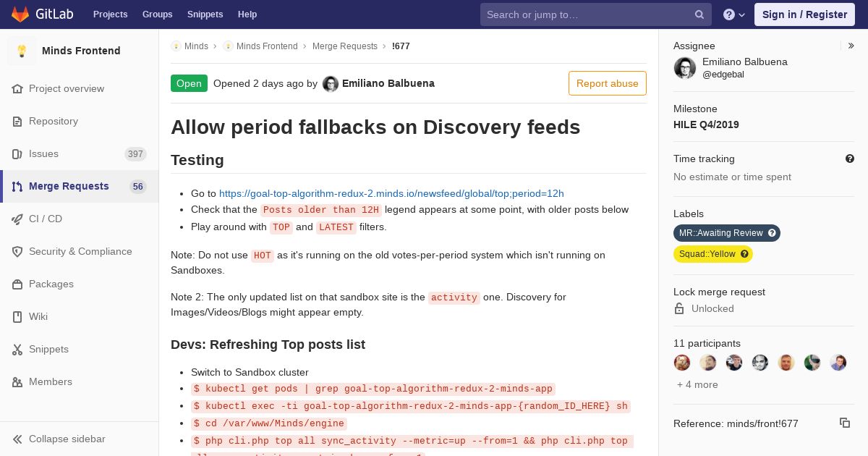The image size is (868, 456).
Task: Copy reference minds/front!677 icon
Action: (845, 423)
